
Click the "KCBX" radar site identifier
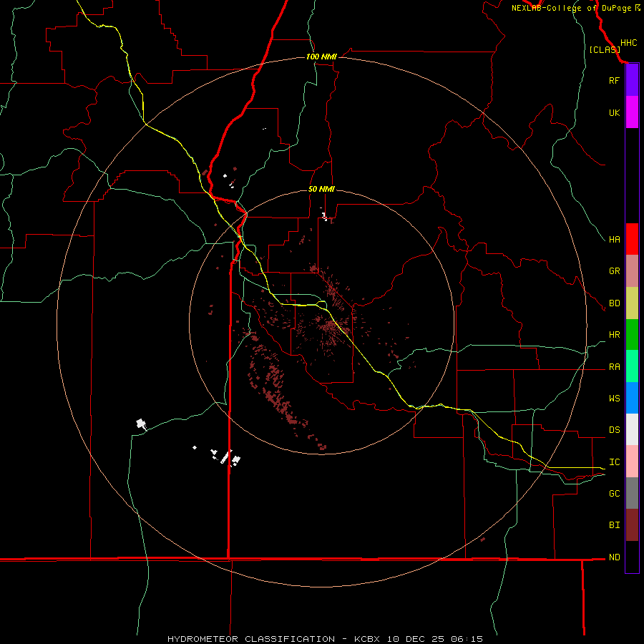click(367, 639)
